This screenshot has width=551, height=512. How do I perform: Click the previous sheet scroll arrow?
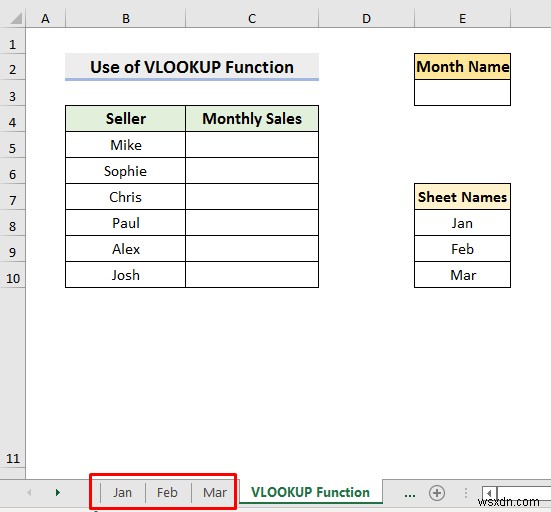point(29,493)
